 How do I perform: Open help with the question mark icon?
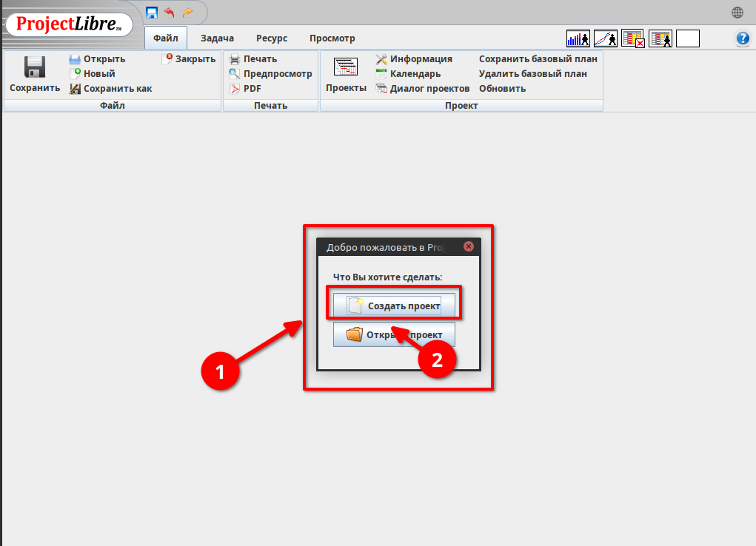click(x=743, y=38)
